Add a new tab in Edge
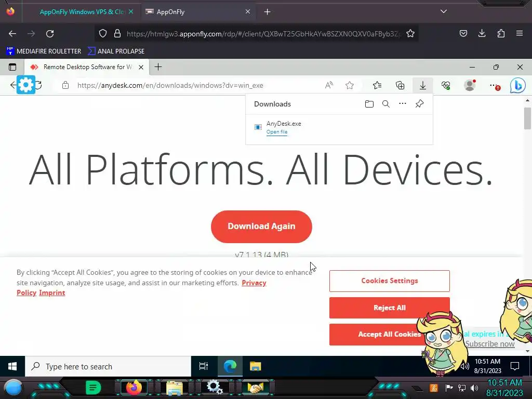Image resolution: width=532 pixels, height=399 pixels. (x=158, y=67)
